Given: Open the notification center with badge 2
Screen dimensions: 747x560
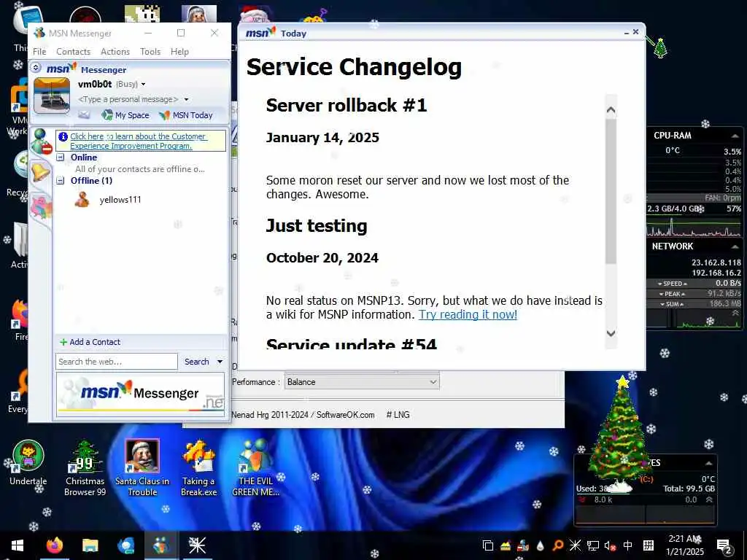Looking at the screenshot, I should (x=724, y=547).
